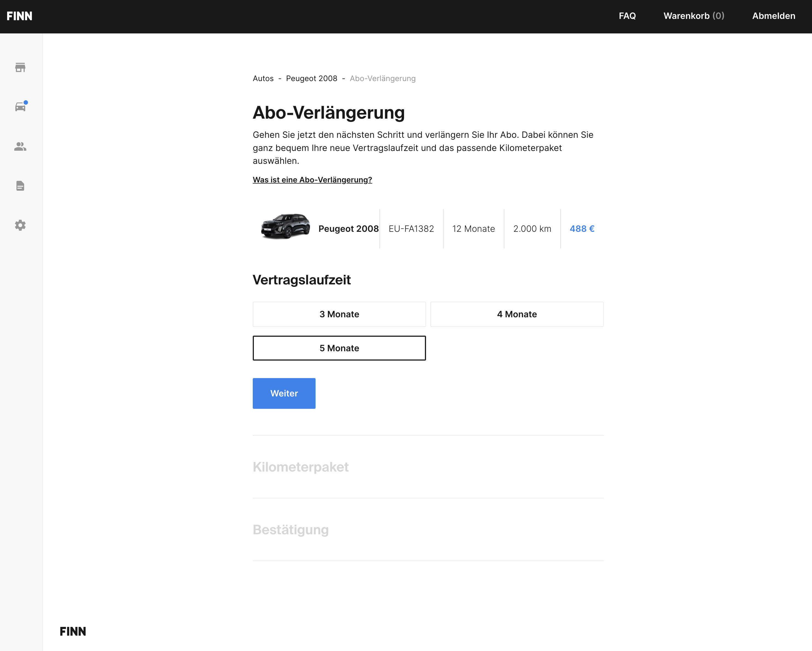The height and width of the screenshot is (651, 812).
Task: Click the Abo-Verlängerung page heading
Action: click(x=328, y=113)
